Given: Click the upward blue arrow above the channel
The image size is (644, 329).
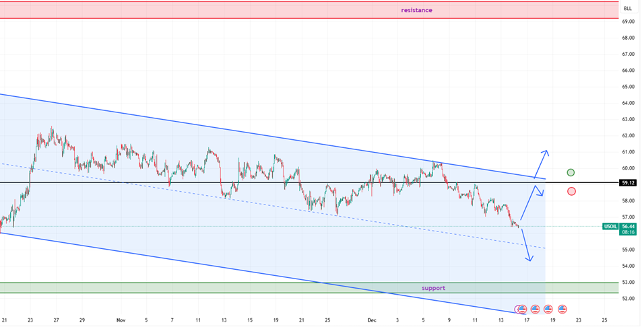Looking at the screenshot, I should coord(541,163).
